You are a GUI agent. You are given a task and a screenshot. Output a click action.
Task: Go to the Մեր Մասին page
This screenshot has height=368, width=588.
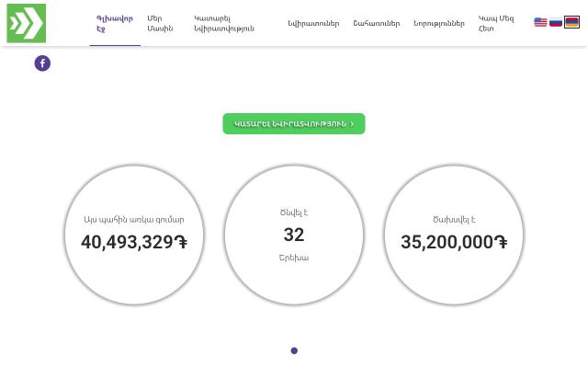click(x=160, y=24)
